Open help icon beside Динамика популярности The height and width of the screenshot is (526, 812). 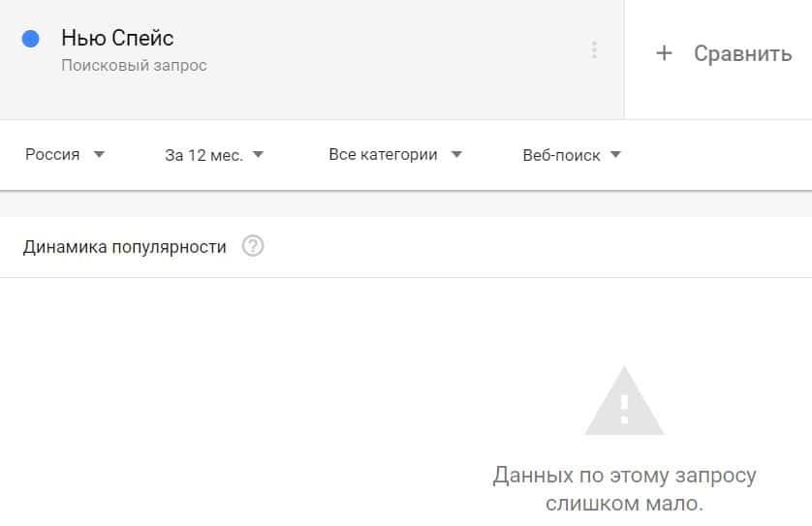tap(253, 246)
